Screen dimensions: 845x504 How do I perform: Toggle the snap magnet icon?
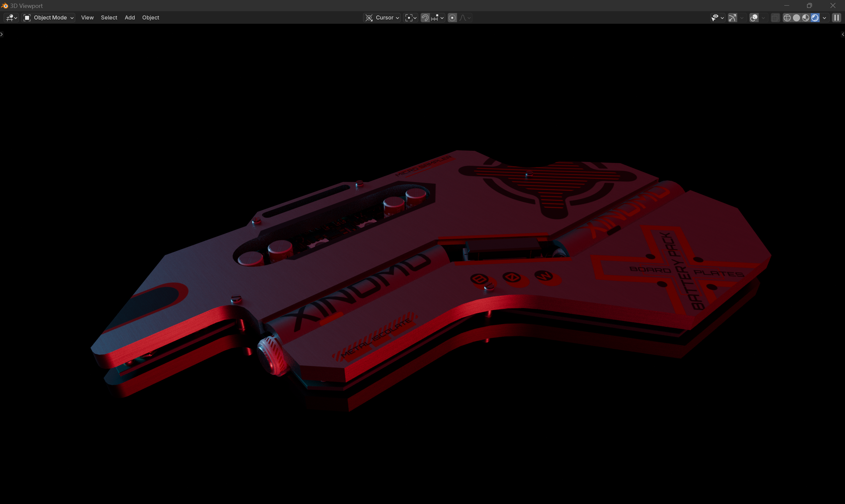tap(425, 18)
